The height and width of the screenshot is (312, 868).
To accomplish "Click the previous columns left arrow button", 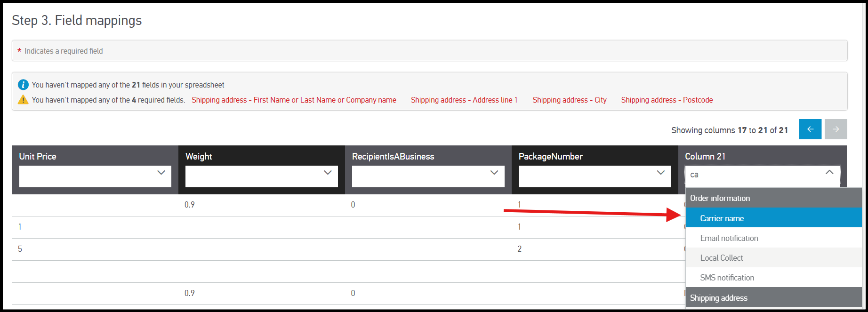I will click(810, 129).
